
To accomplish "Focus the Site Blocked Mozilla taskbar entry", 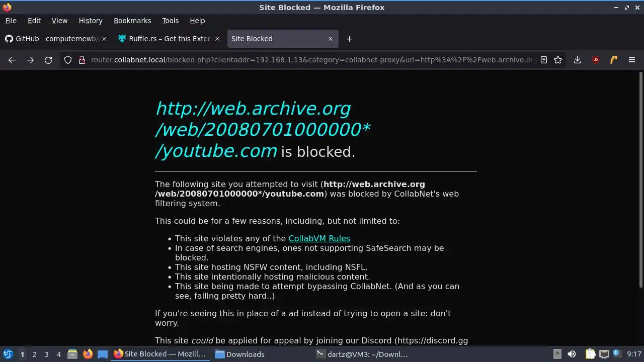I will tap(160, 354).
